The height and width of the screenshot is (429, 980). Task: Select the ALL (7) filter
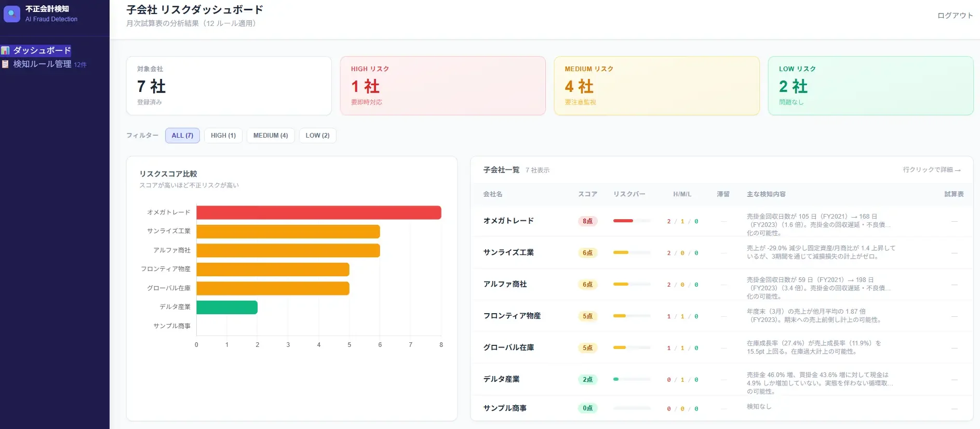[x=182, y=136]
